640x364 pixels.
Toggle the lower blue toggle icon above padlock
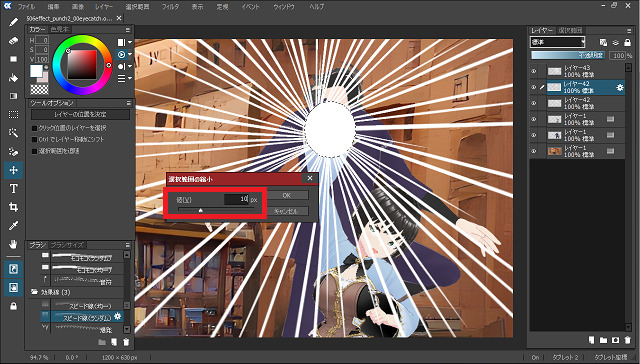click(x=13, y=288)
